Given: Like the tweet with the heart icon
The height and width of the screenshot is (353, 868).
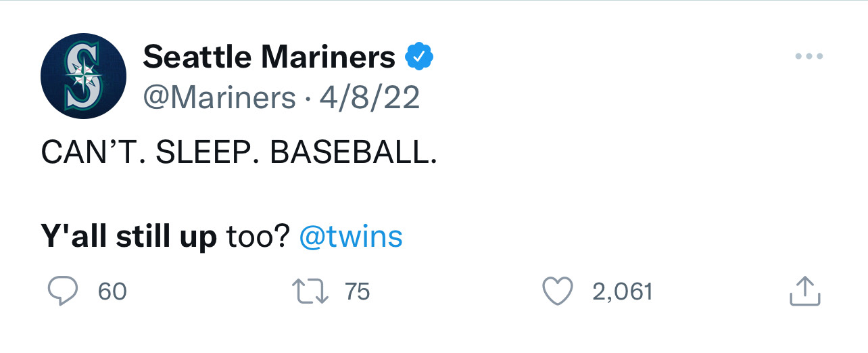Looking at the screenshot, I should 558,292.
